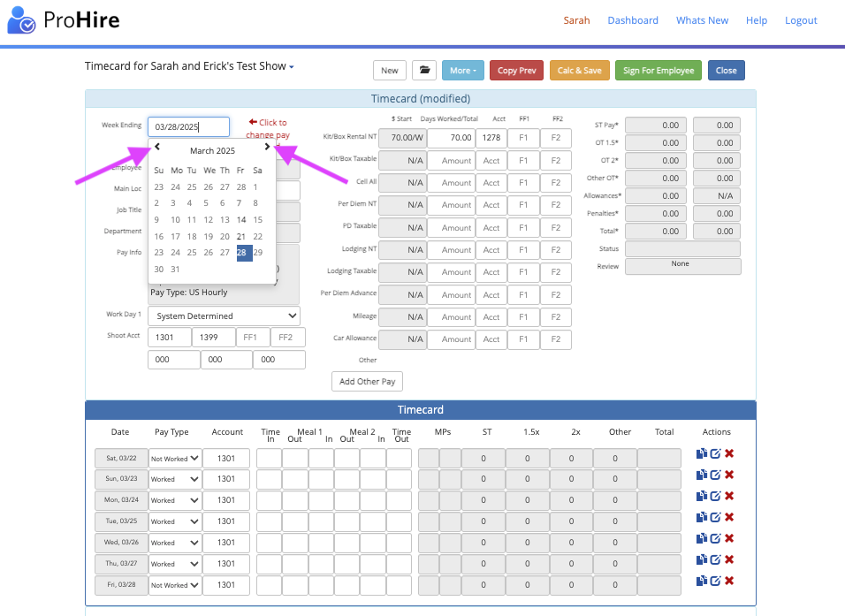845x616 pixels.
Task: Open Pay Type dropdown for Mon, 03/24
Action: 175,500
